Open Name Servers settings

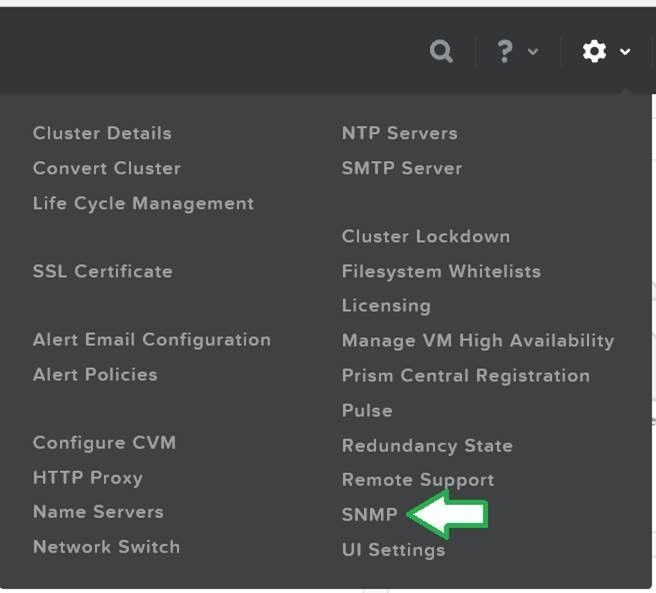(98, 512)
